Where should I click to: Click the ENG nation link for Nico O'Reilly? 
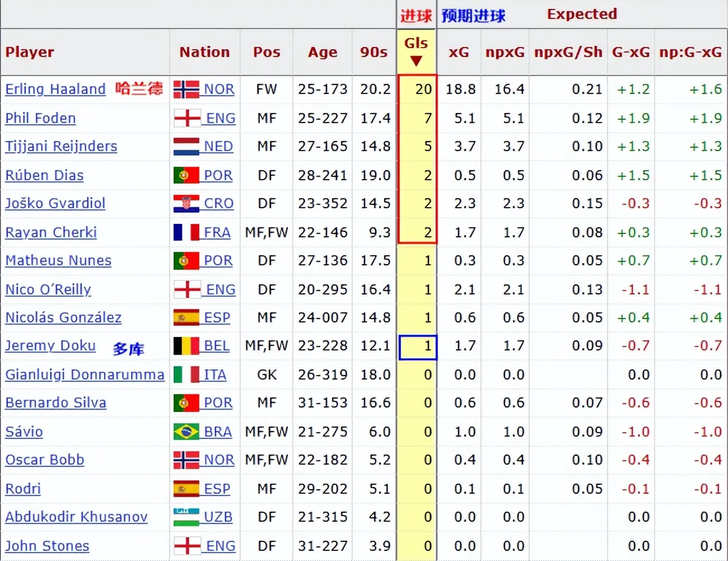221,289
